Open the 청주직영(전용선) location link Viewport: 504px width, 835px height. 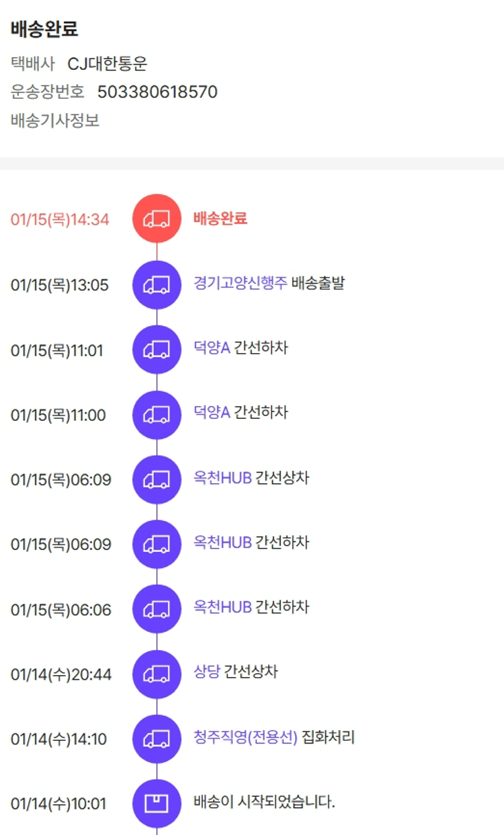tap(245, 738)
